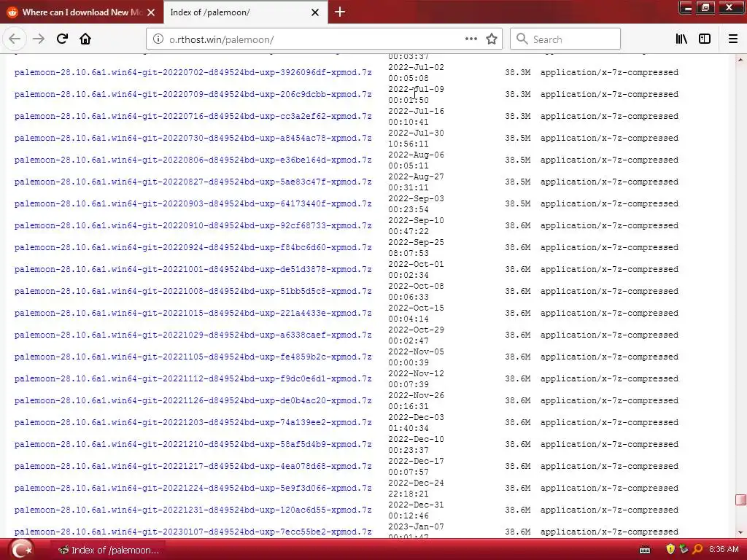Get palemoon git-20221210 xpmod.7z
Viewport: 747px width, 560px height.
[193, 445]
